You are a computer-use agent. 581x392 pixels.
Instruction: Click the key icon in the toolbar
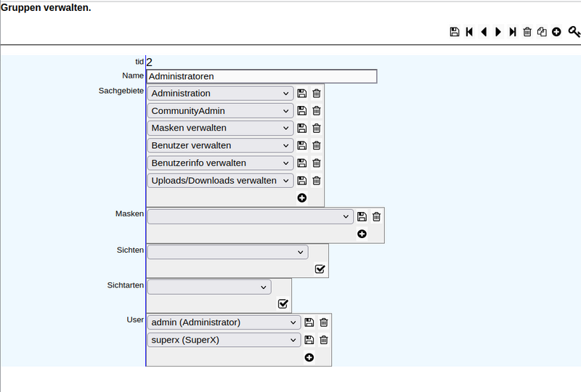pyautogui.click(x=574, y=32)
